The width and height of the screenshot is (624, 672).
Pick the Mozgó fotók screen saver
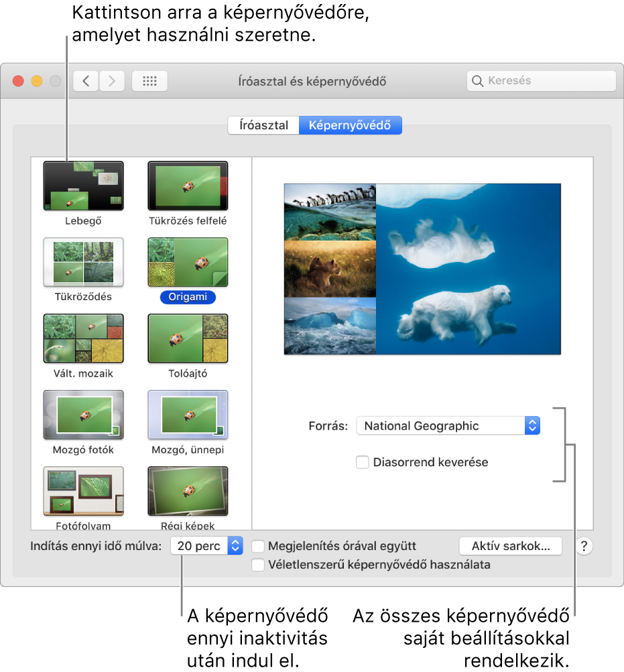click(x=83, y=415)
